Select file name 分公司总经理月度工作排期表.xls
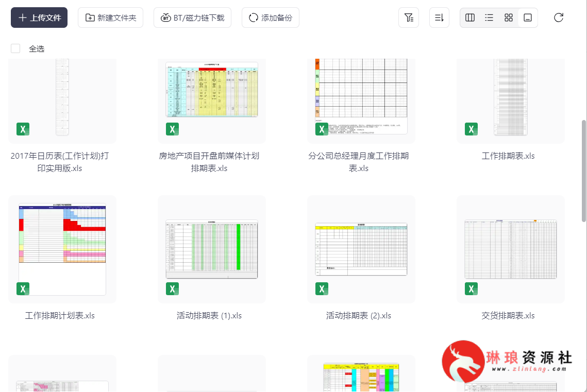Viewport: 587px width, 392px height. (358, 162)
